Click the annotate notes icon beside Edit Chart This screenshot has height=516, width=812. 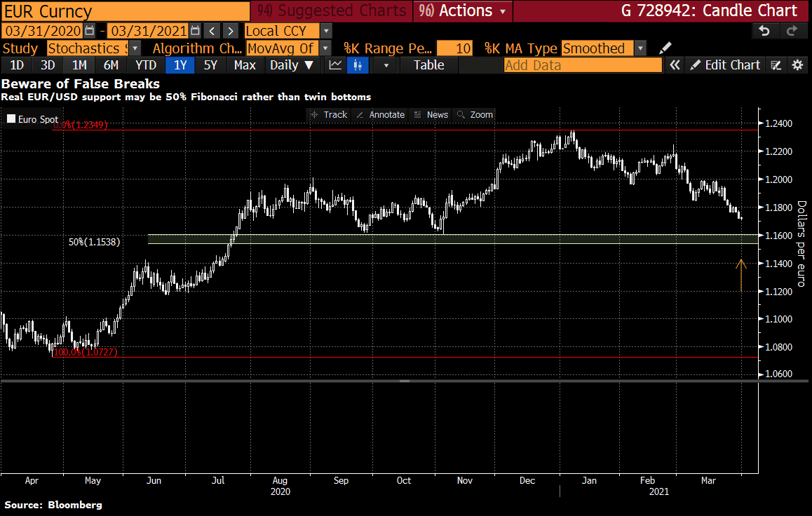click(776, 65)
